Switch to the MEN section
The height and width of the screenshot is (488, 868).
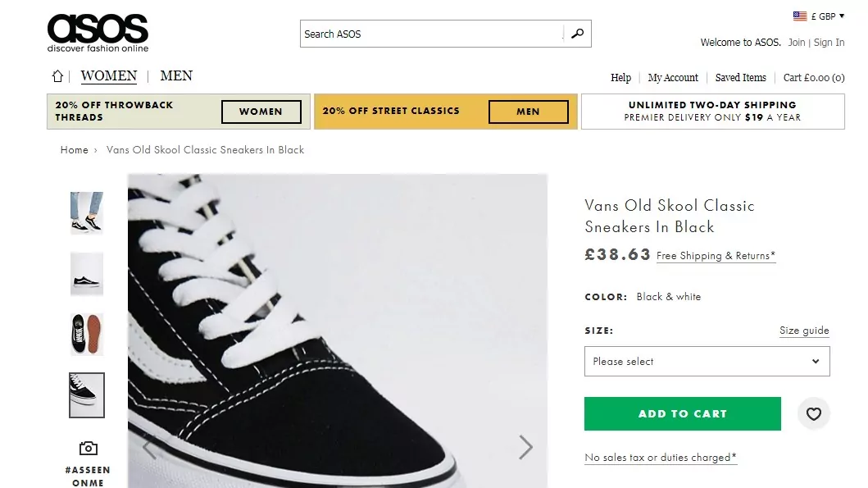176,76
